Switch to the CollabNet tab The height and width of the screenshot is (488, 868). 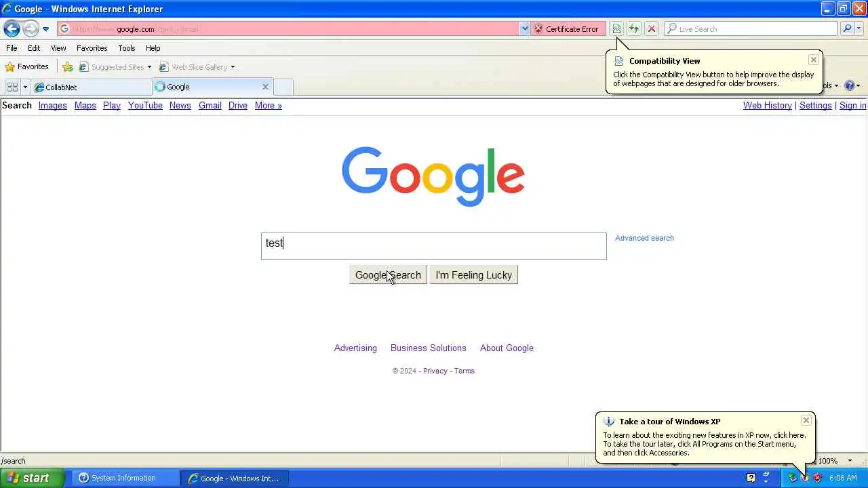(x=92, y=87)
